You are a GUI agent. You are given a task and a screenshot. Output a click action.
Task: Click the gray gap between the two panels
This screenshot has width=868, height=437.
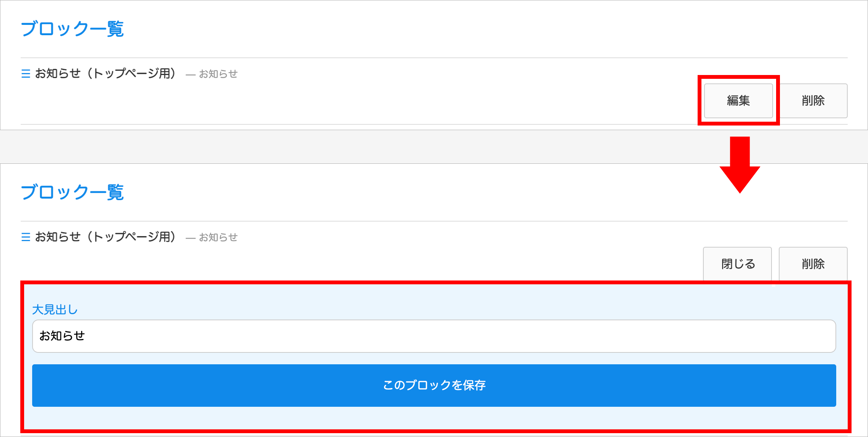coord(345,147)
